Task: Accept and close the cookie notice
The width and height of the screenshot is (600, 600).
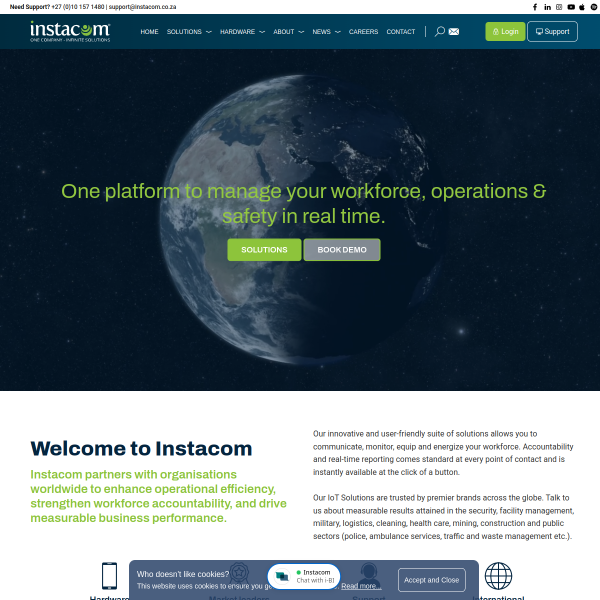Action: tap(431, 580)
